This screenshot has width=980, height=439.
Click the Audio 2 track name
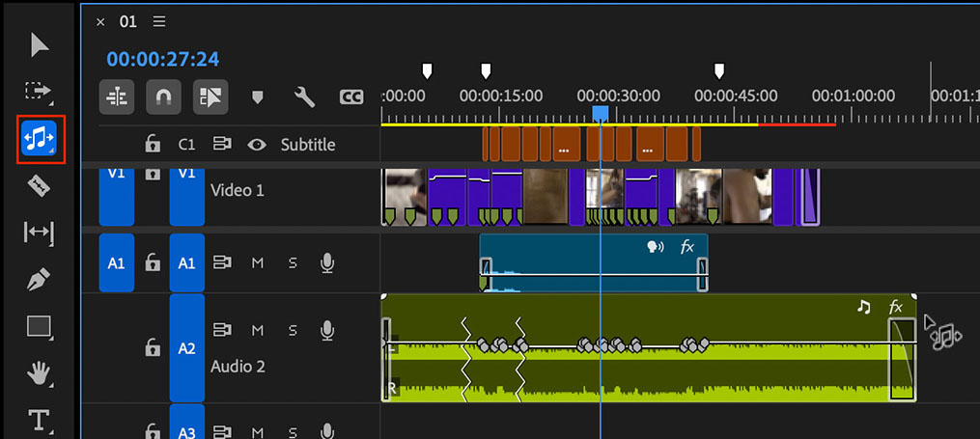pos(238,366)
